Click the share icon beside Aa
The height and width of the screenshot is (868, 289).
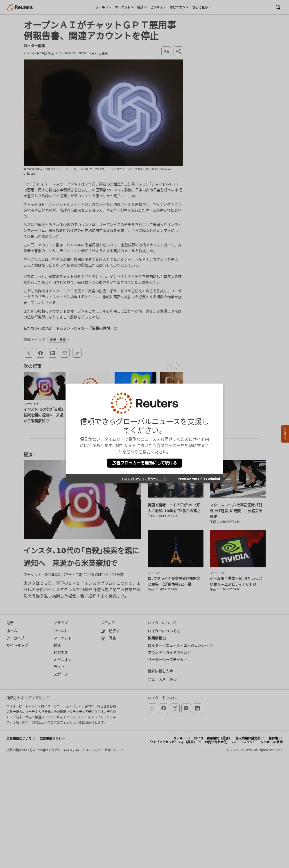[x=178, y=51]
